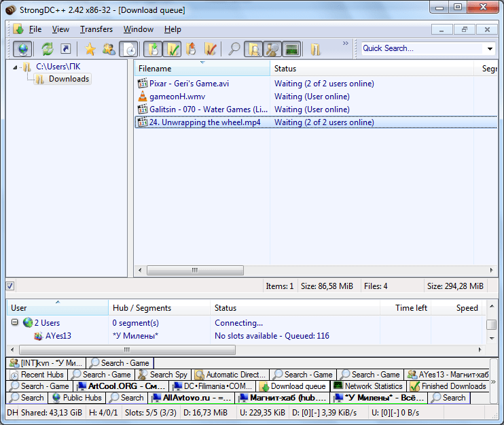Image resolution: width=504 pixels, height=425 pixels.
Task: Click the right scroll arrow of the queue list
Action: click(x=492, y=270)
